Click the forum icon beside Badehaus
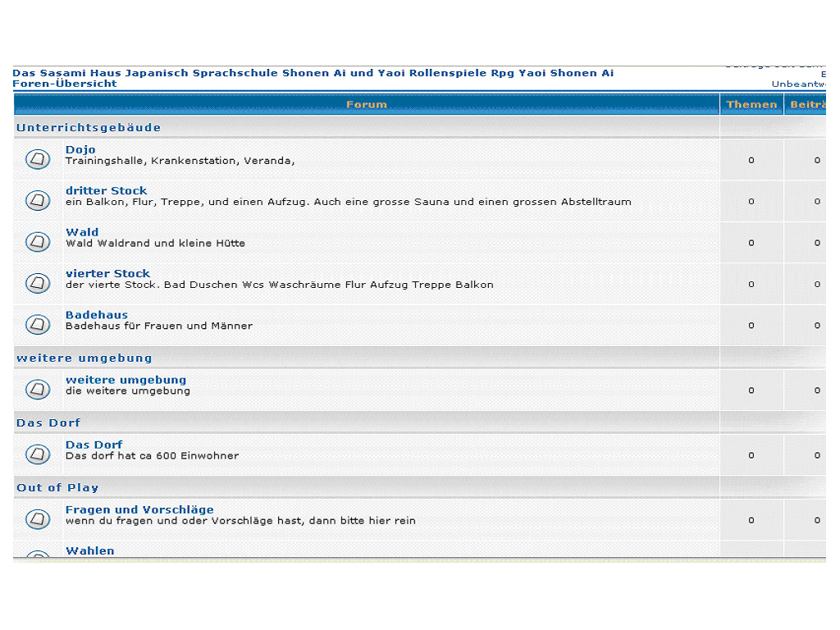 pos(38,325)
